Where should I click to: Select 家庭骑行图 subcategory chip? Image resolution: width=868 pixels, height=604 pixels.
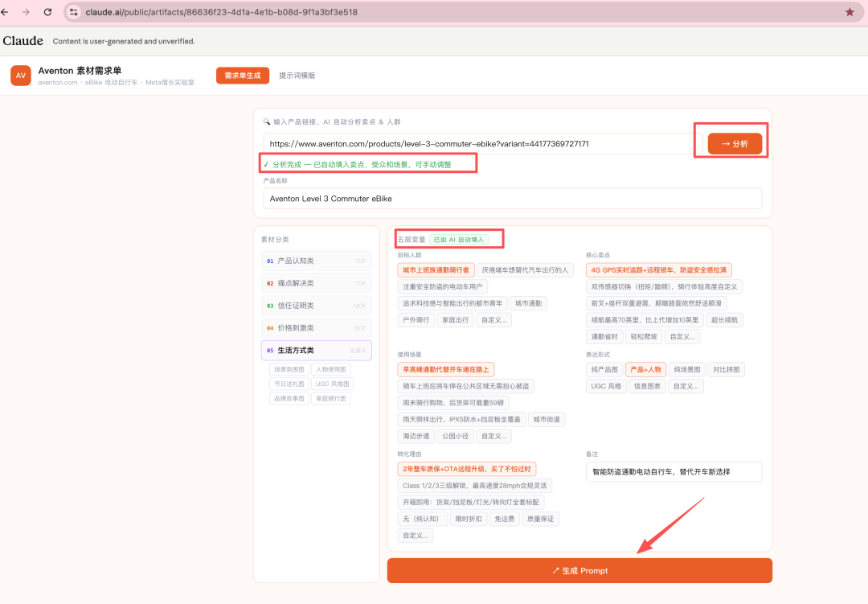point(331,398)
